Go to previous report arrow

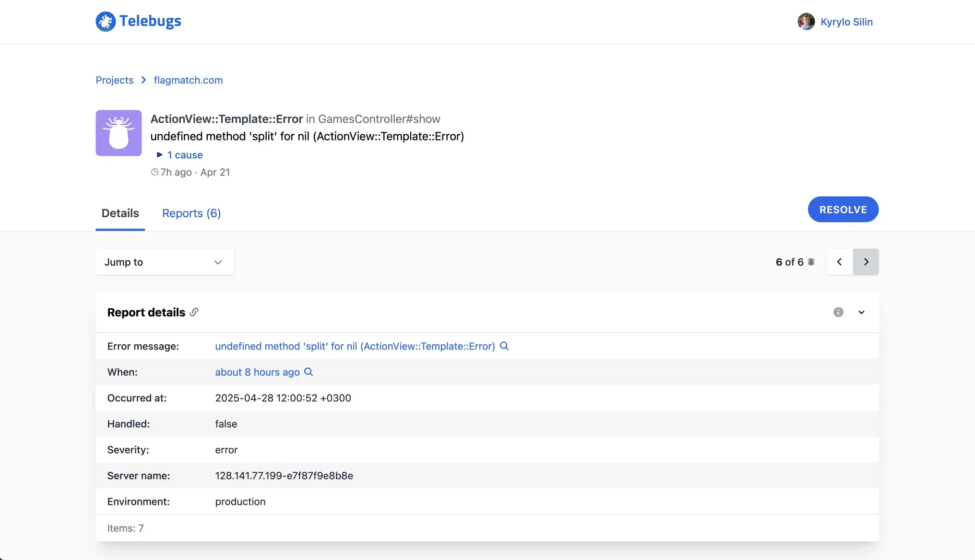click(x=840, y=262)
